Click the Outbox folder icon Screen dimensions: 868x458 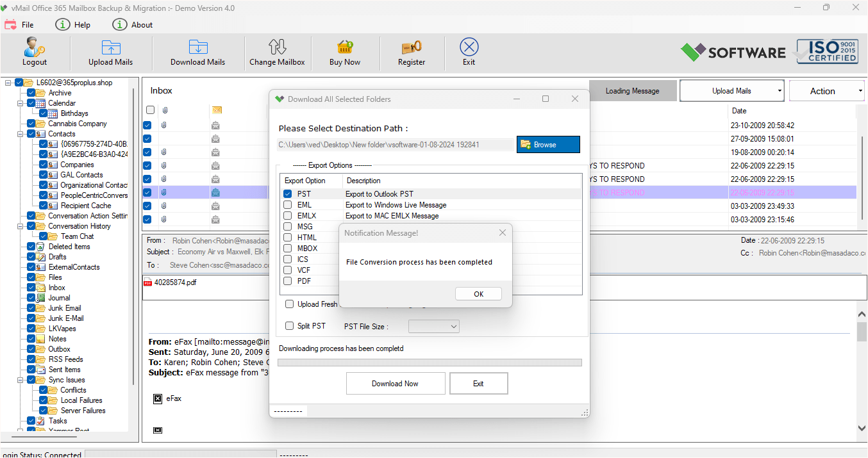[x=40, y=349]
